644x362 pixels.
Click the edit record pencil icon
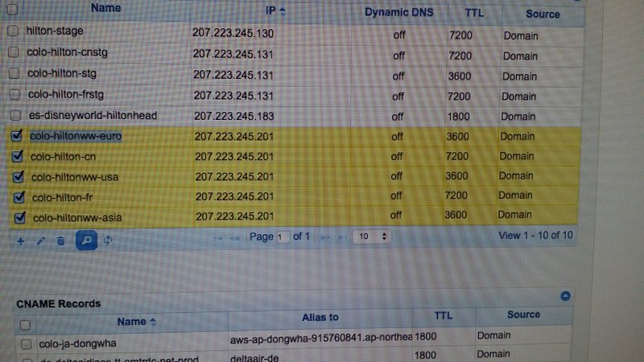coord(40,240)
